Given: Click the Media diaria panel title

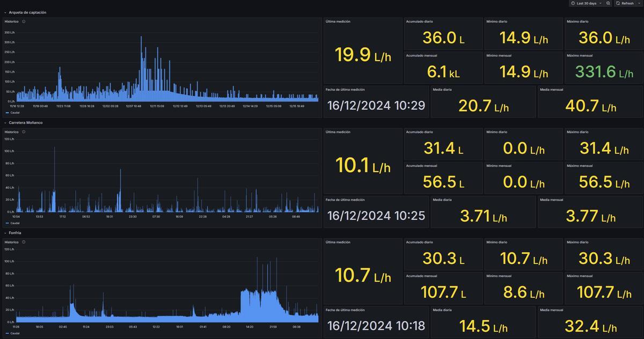Looking at the screenshot, I should click(x=441, y=90).
